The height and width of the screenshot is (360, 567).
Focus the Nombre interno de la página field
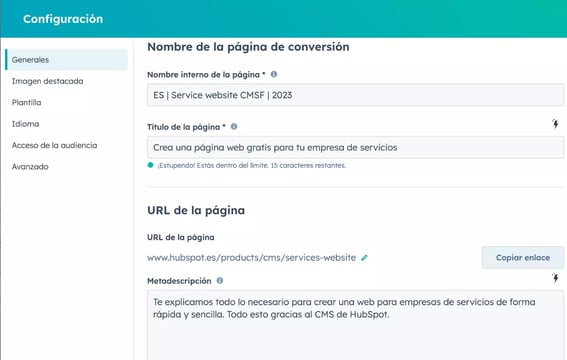(355, 95)
